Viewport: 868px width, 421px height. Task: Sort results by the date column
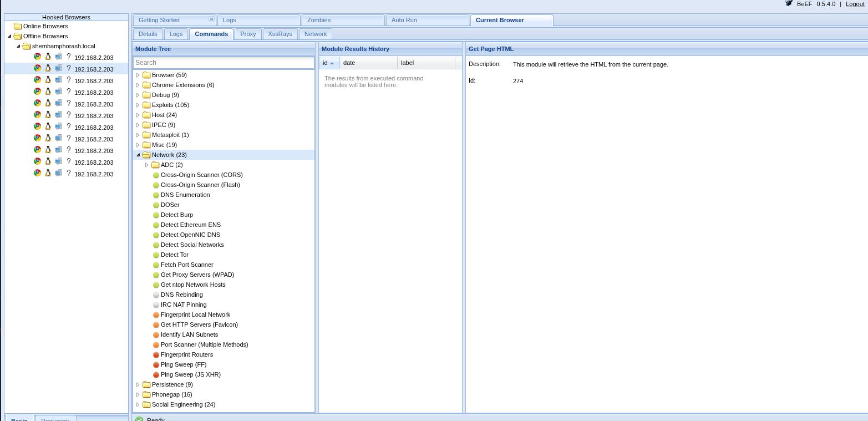[x=369, y=63]
